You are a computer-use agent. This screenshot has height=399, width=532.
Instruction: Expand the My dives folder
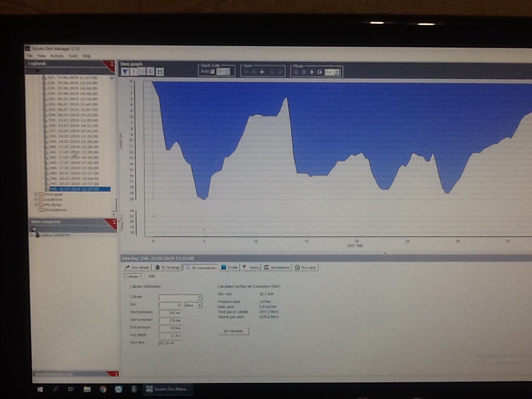[36, 204]
